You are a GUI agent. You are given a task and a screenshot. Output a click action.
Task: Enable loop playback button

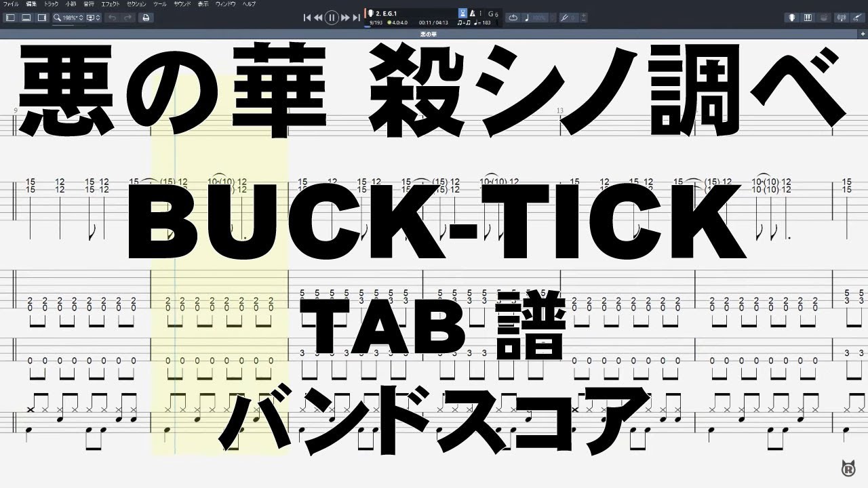point(513,18)
